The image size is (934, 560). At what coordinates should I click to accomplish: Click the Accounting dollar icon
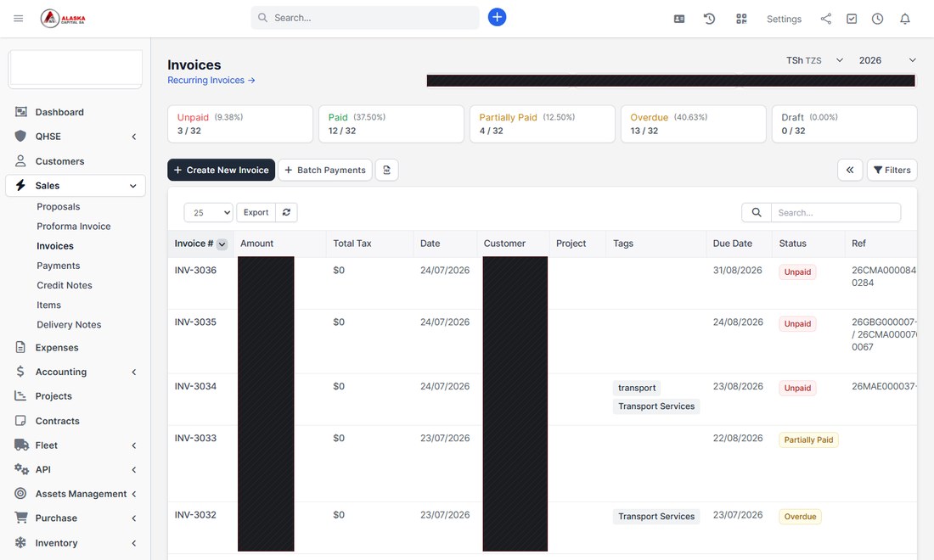[x=20, y=372]
